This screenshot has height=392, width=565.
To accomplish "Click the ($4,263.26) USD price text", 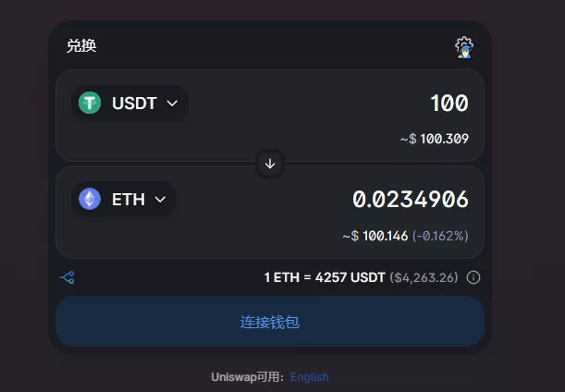I will tap(424, 277).
